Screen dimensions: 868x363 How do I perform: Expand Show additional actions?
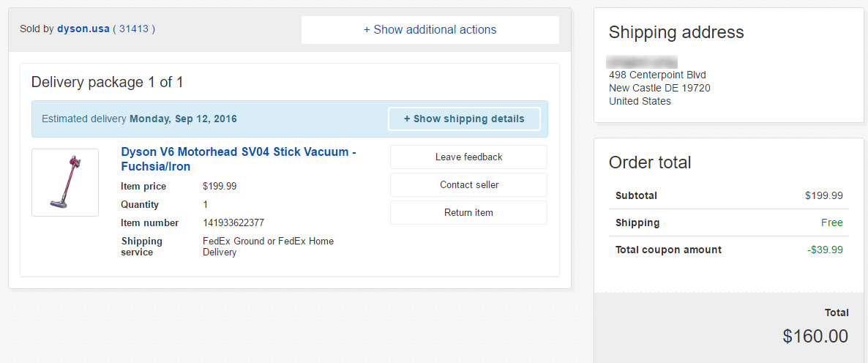[430, 30]
